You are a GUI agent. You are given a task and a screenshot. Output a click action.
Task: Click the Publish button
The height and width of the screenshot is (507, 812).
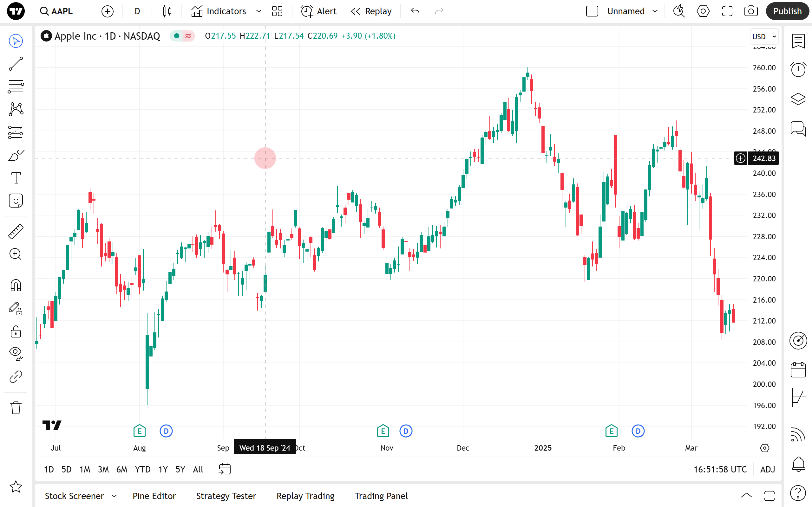(787, 11)
